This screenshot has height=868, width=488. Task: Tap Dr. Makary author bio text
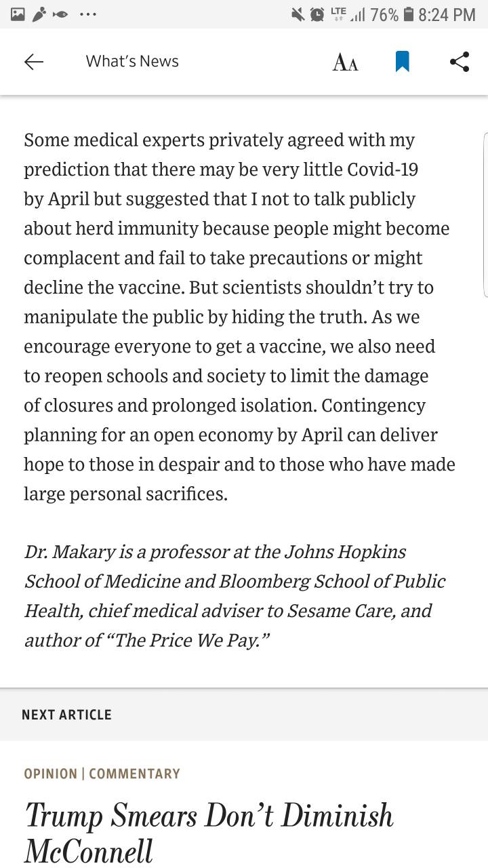coord(235,596)
